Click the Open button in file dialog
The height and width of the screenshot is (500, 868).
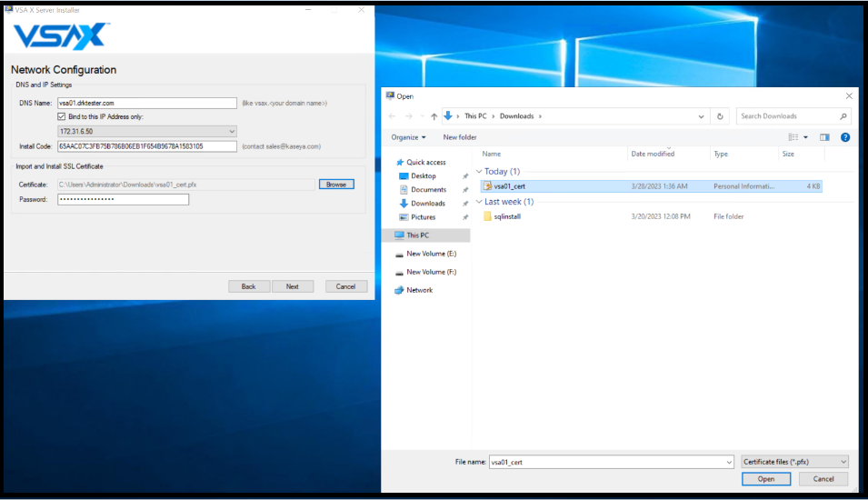(x=766, y=479)
